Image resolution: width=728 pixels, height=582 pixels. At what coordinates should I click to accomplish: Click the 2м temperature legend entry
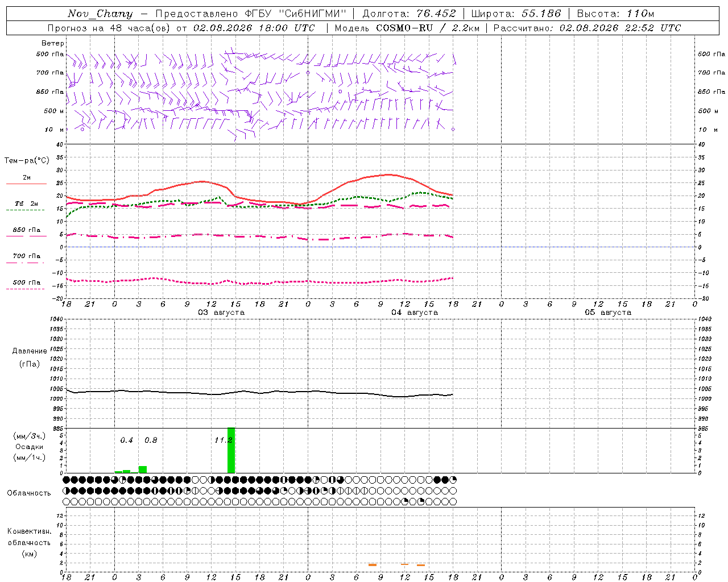(27, 177)
